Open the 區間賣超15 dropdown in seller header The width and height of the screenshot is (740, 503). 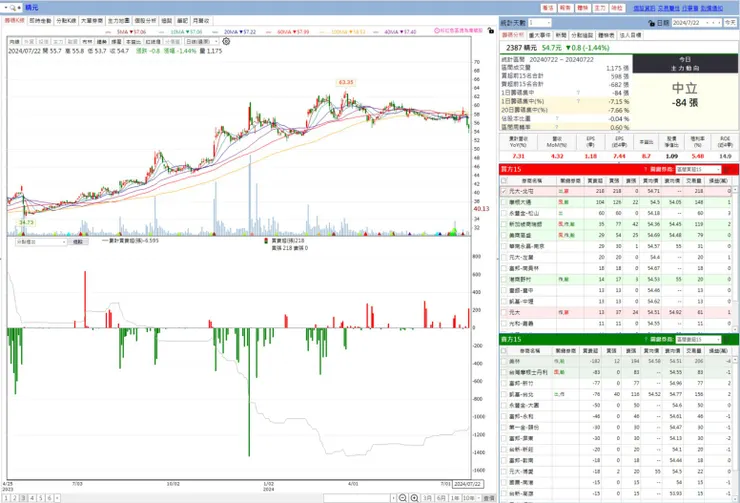tap(698, 339)
